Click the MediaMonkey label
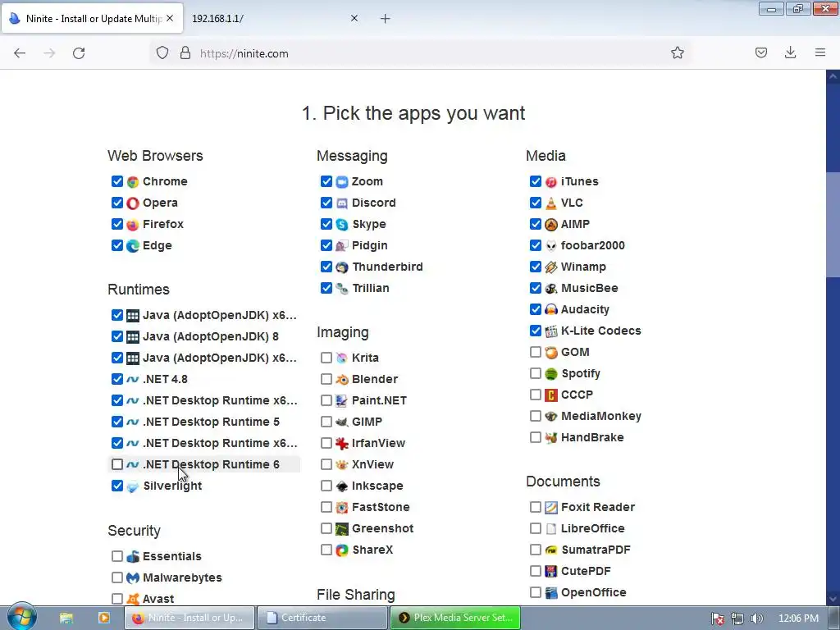 click(601, 416)
